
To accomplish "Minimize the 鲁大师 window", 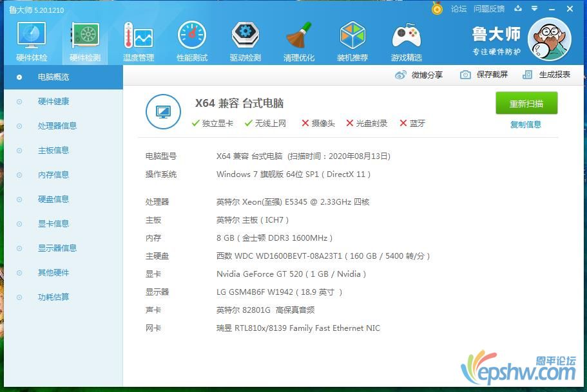I will (x=552, y=8).
